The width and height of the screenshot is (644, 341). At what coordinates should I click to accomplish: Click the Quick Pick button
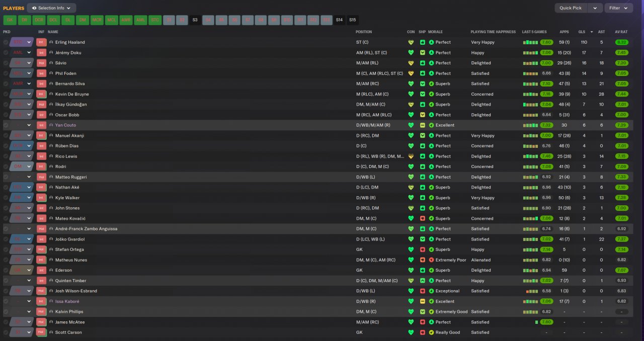tap(571, 8)
